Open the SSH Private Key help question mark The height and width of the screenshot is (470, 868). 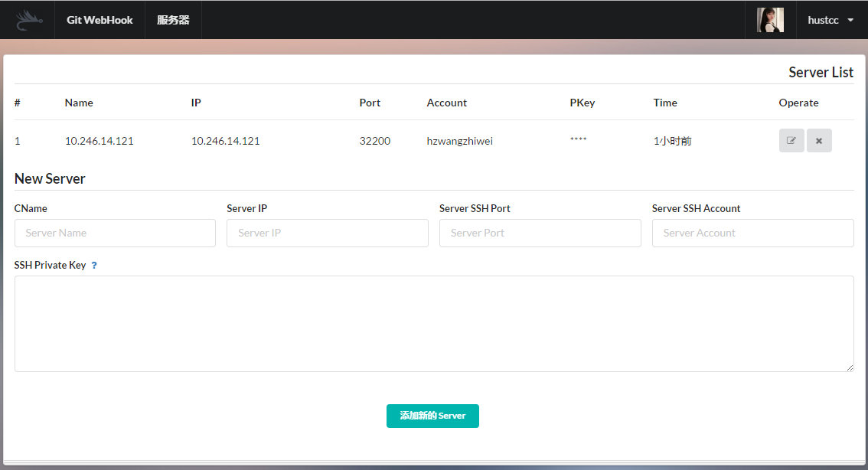click(94, 265)
